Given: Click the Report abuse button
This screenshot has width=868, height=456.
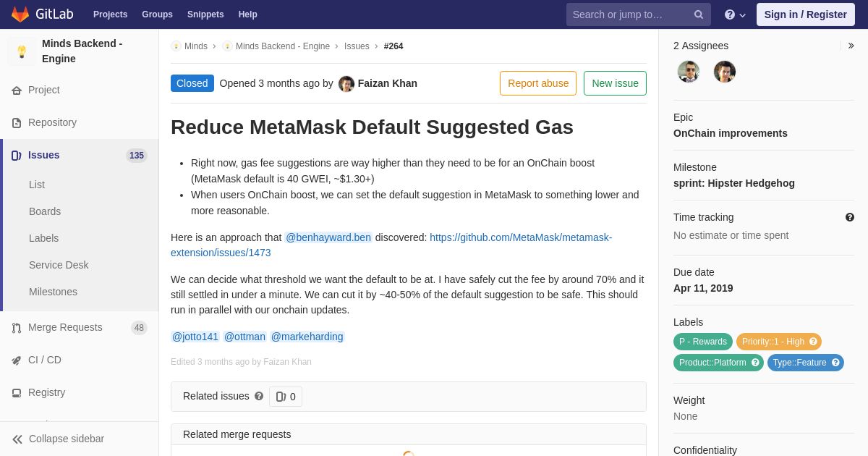Looking at the screenshot, I should [x=538, y=83].
